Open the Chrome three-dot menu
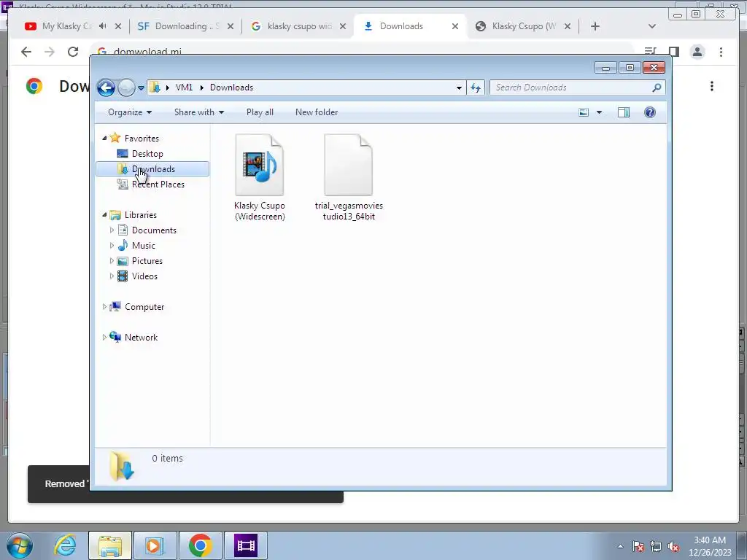The image size is (747, 560). pyautogui.click(x=721, y=52)
